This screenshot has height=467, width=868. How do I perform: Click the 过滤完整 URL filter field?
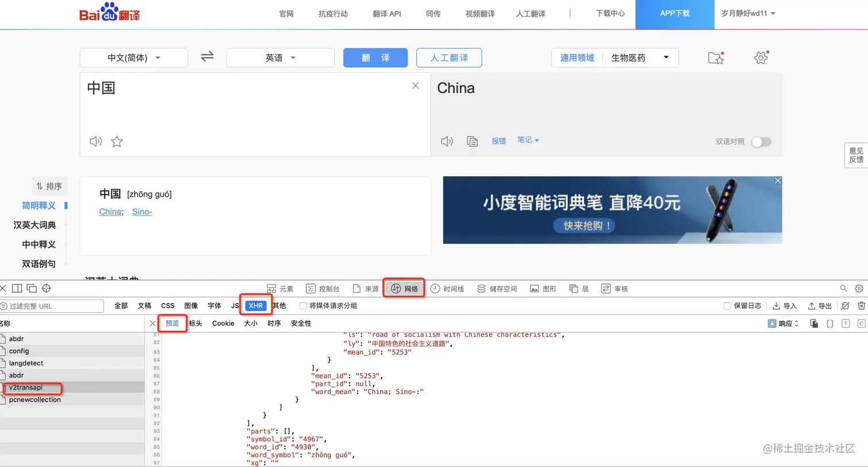point(52,306)
